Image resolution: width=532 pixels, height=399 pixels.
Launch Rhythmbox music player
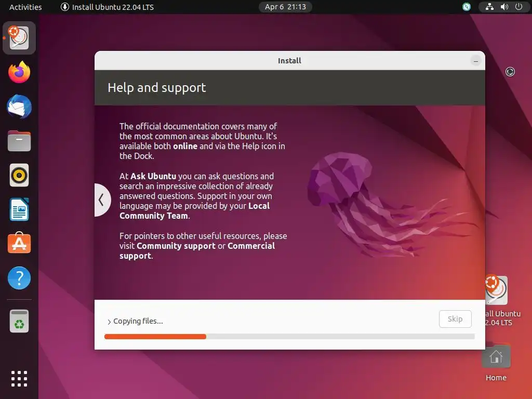pyautogui.click(x=19, y=176)
